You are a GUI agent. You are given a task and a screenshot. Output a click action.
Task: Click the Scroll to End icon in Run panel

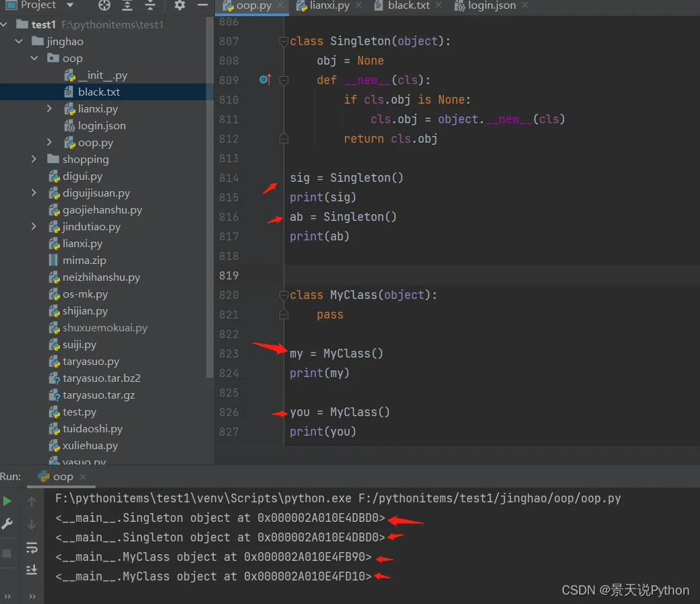coord(32,570)
